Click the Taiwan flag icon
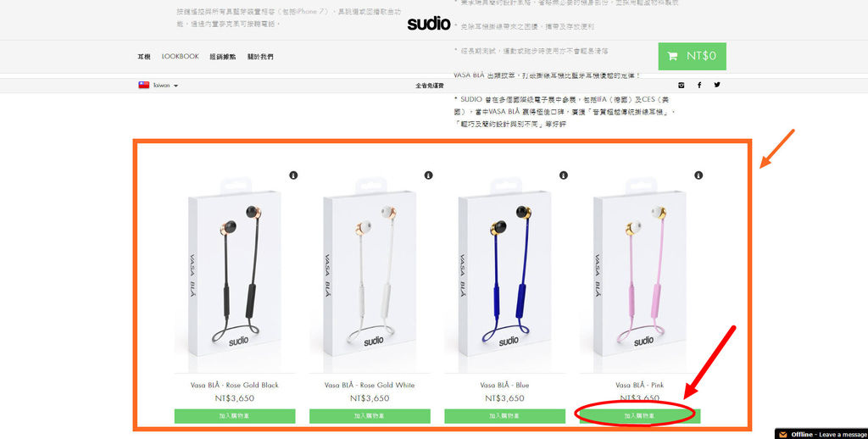868x439 pixels. point(144,85)
